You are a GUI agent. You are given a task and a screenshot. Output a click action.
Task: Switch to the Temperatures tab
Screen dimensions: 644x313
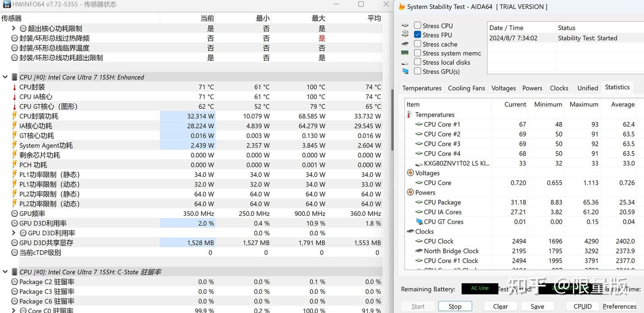(x=422, y=88)
